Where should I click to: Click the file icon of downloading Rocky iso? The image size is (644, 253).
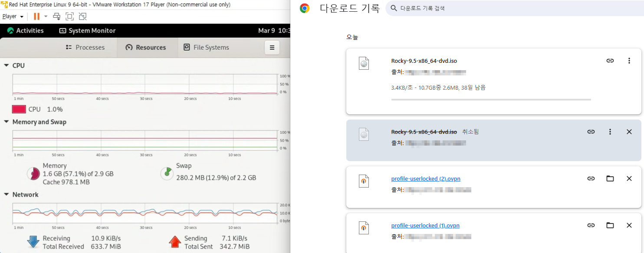[364, 64]
